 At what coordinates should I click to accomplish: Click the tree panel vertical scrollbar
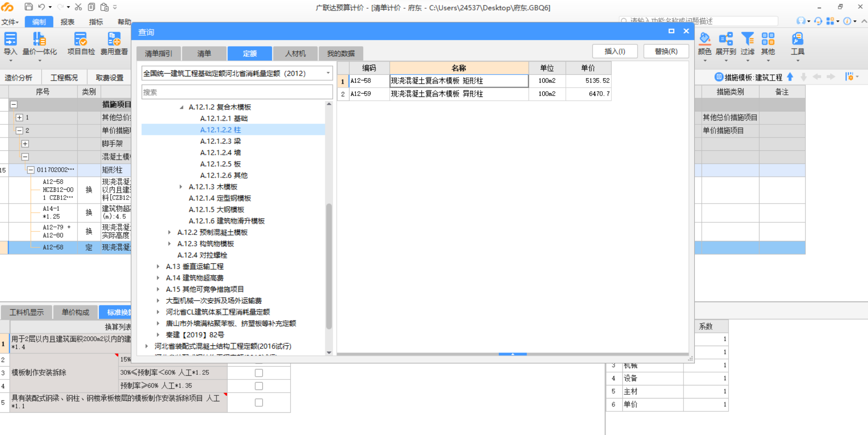point(329,266)
